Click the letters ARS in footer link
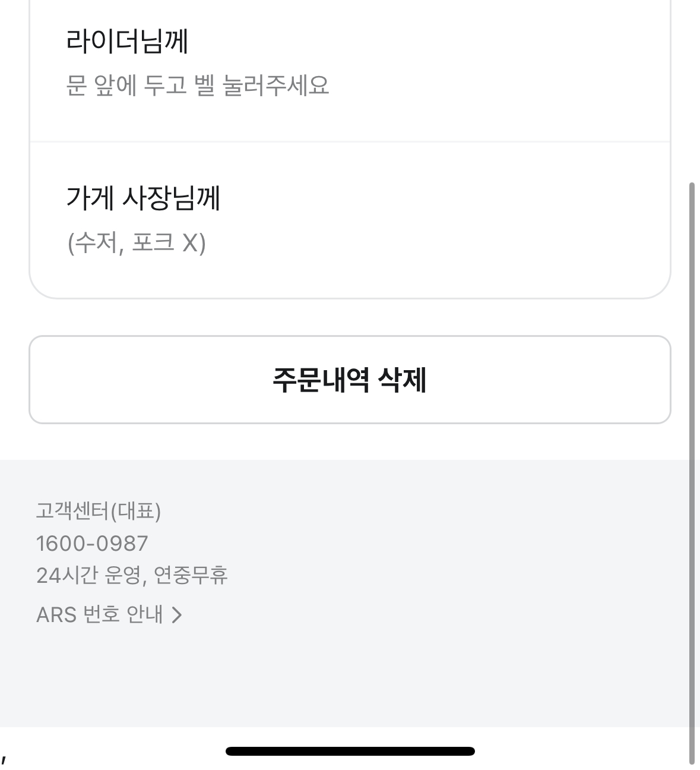The width and height of the screenshot is (700, 770). pos(56,614)
